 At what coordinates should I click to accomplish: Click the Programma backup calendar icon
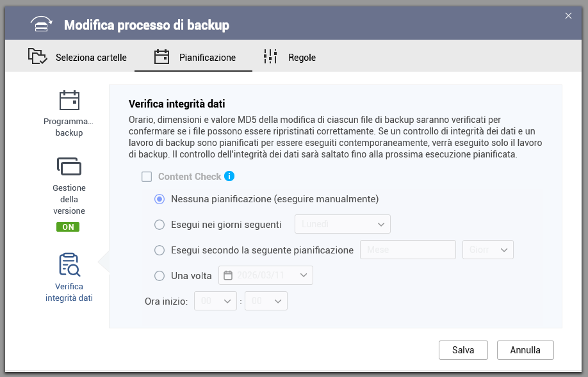pos(69,101)
